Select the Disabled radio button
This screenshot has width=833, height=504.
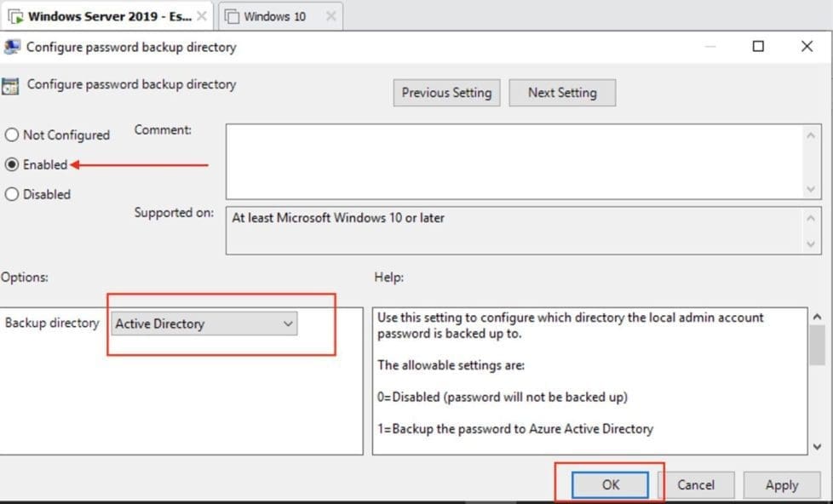click(x=11, y=194)
